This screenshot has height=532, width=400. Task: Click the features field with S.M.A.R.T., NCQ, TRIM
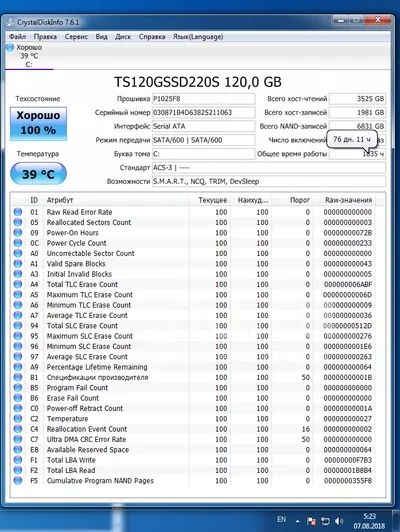(x=269, y=181)
